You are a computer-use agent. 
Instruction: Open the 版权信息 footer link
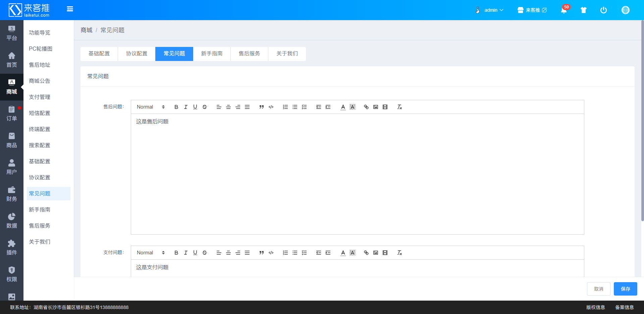click(x=595, y=307)
